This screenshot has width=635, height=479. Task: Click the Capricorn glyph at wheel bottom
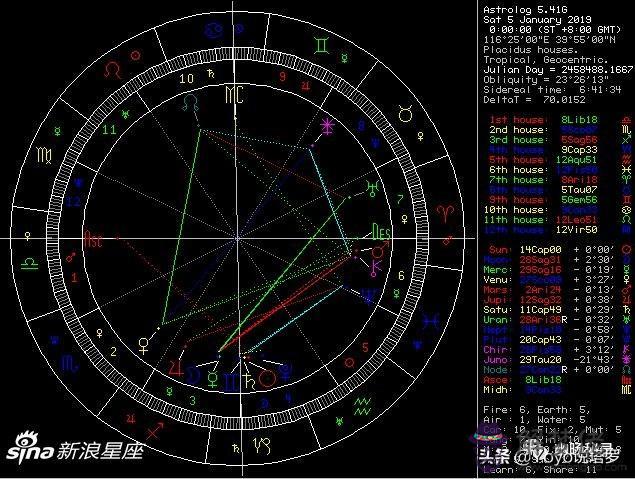click(x=262, y=446)
